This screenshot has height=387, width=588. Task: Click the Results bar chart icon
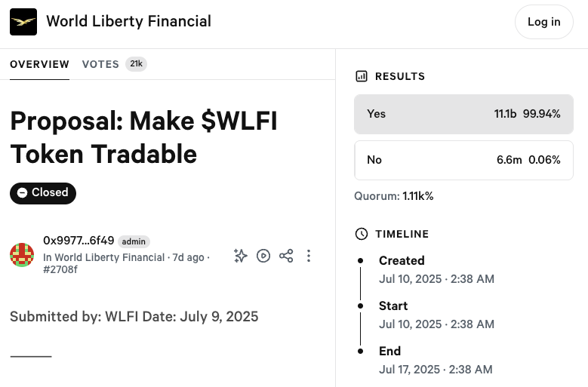362,76
